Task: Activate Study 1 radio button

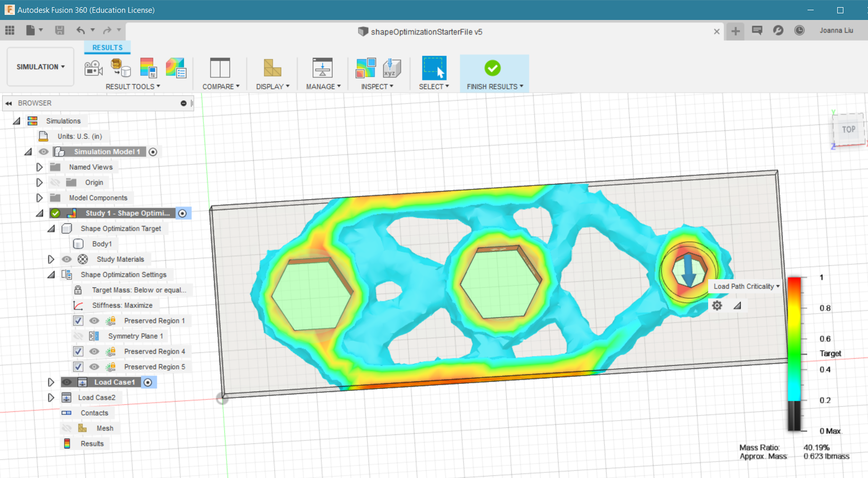Action: (182, 213)
